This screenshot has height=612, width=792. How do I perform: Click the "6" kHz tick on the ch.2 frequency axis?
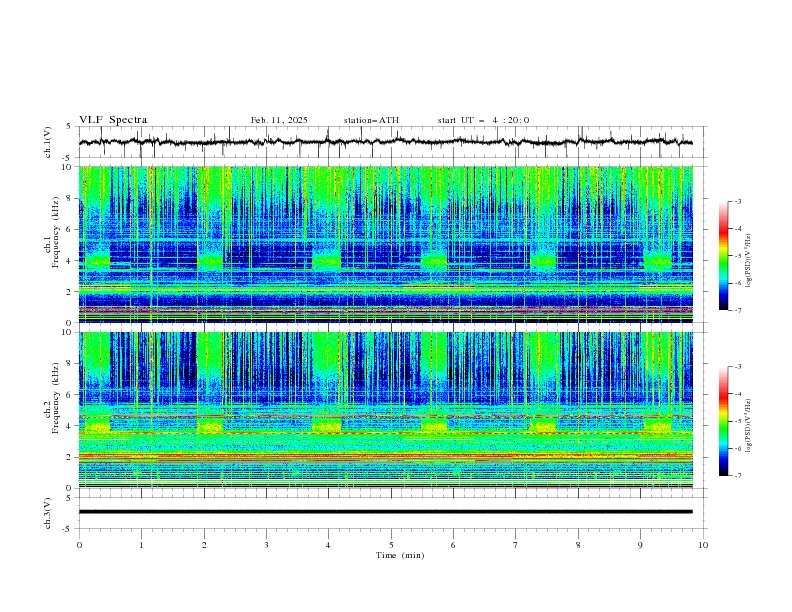click(71, 395)
